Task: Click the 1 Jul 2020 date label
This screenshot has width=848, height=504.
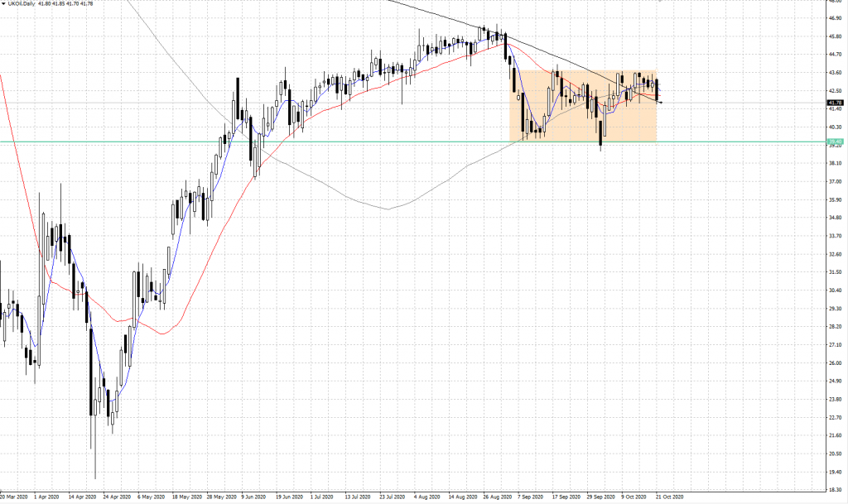Action: (x=322, y=498)
